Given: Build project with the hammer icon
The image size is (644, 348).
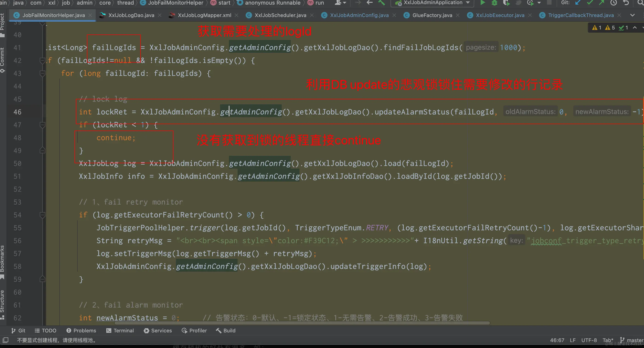Looking at the screenshot, I should (x=382, y=3).
